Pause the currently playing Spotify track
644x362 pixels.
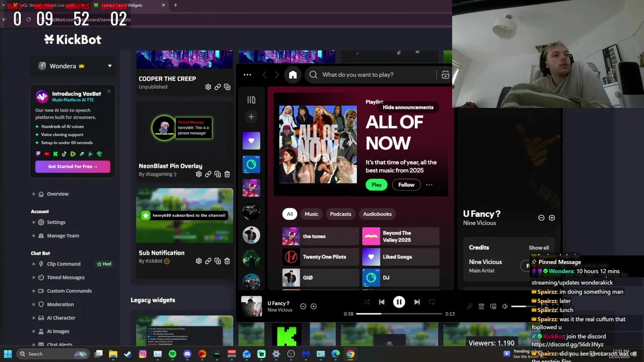399,302
